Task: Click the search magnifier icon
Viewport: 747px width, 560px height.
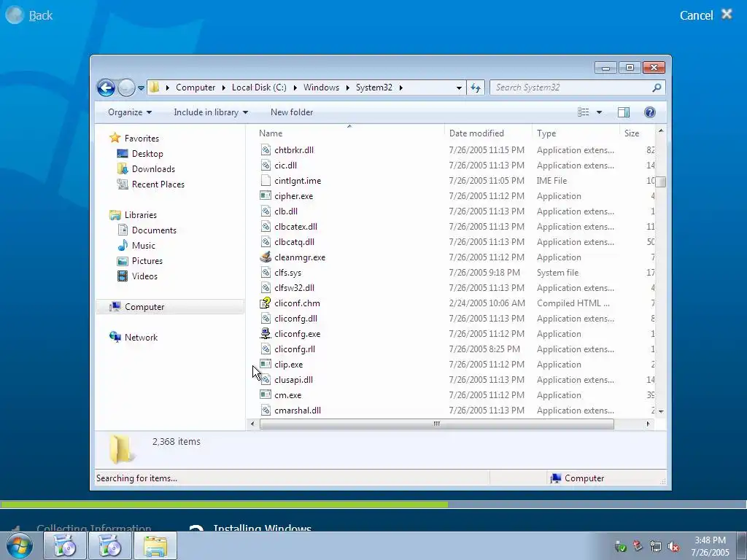Action: coord(657,87)
